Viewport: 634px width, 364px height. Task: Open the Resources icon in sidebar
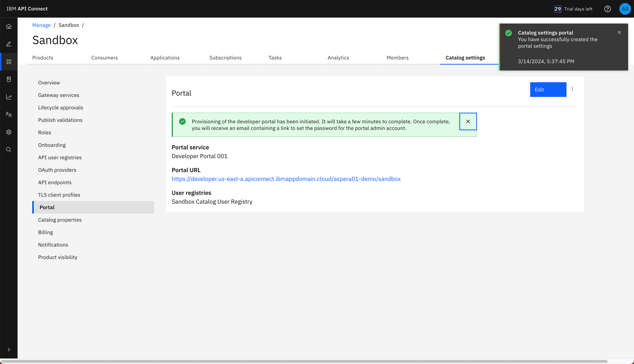[9, 79]
